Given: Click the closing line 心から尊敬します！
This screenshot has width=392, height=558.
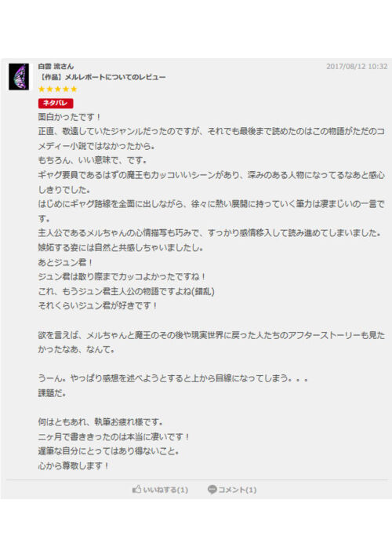Looking at the screenshot, I should click(x=74, y=465).
